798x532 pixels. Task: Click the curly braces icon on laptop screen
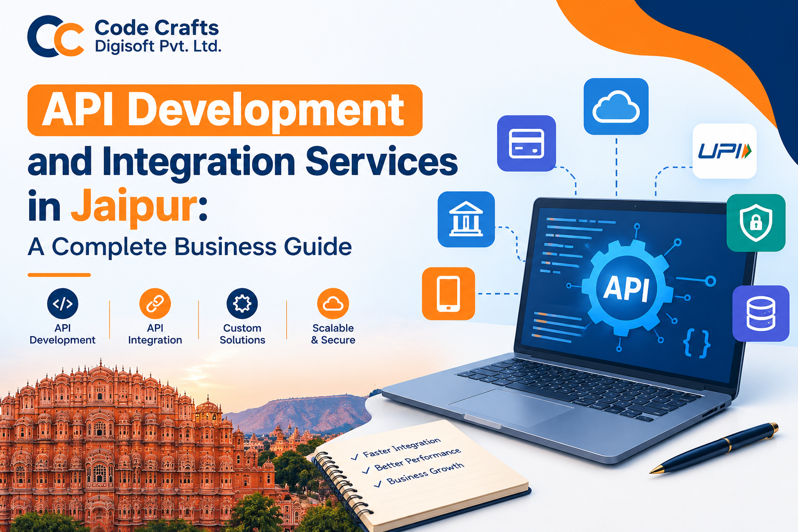[x=697, y=343]
